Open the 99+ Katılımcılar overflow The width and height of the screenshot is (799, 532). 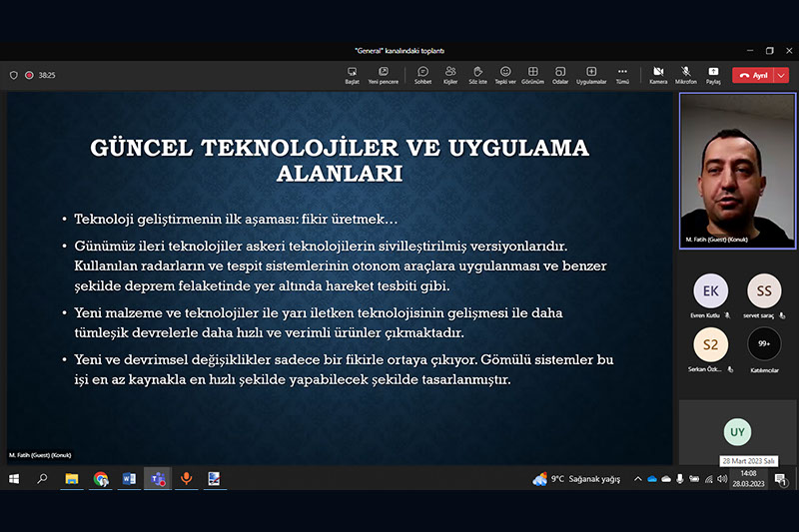765,344
